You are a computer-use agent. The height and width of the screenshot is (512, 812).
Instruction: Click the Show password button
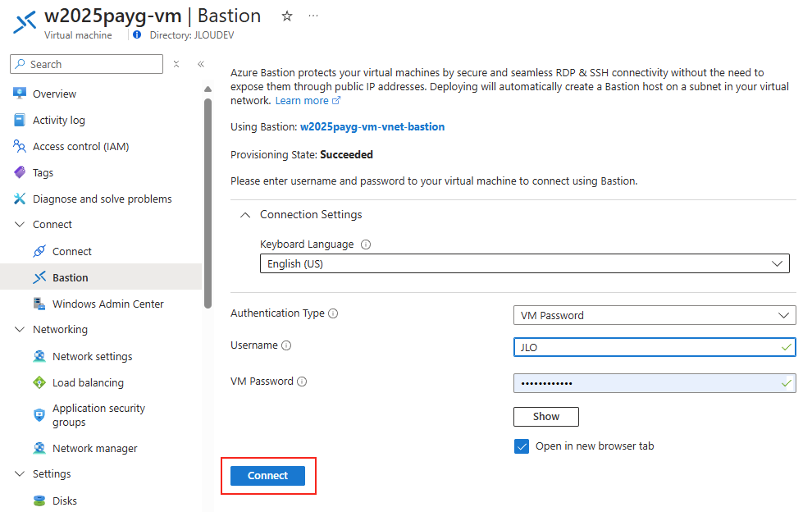tap(545, 417)
